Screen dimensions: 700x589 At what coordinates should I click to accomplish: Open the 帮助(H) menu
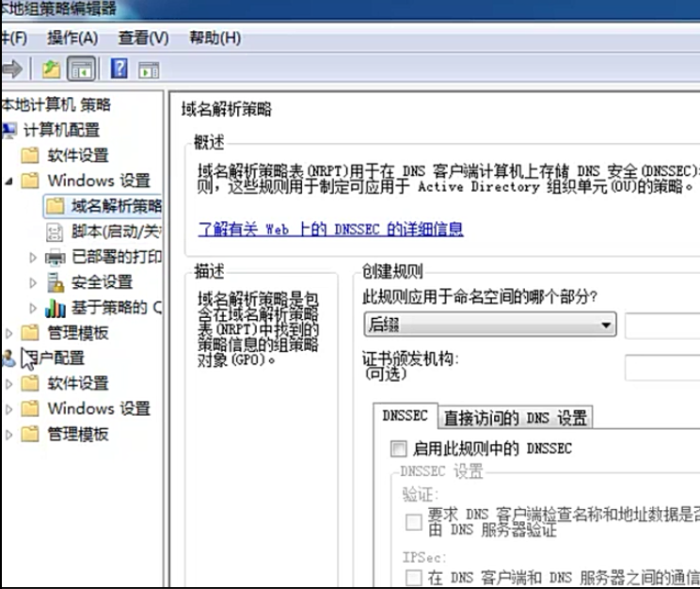coord(215,38)
